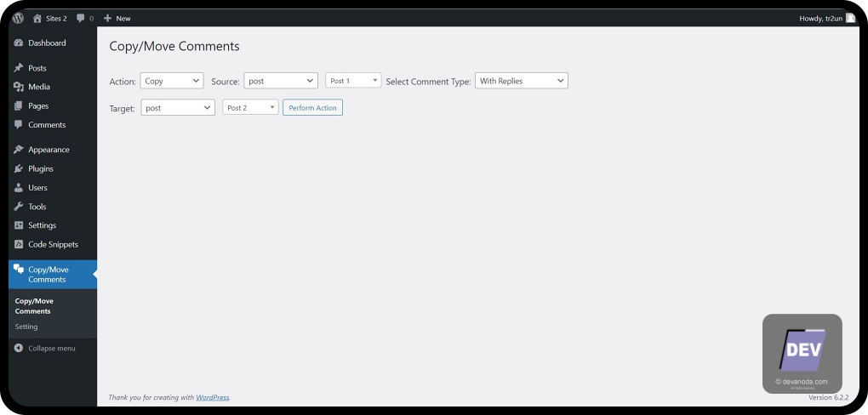Click the comments bubble icon in the admin bar
The width and height of the screenshot is (868, 415).
81,18
